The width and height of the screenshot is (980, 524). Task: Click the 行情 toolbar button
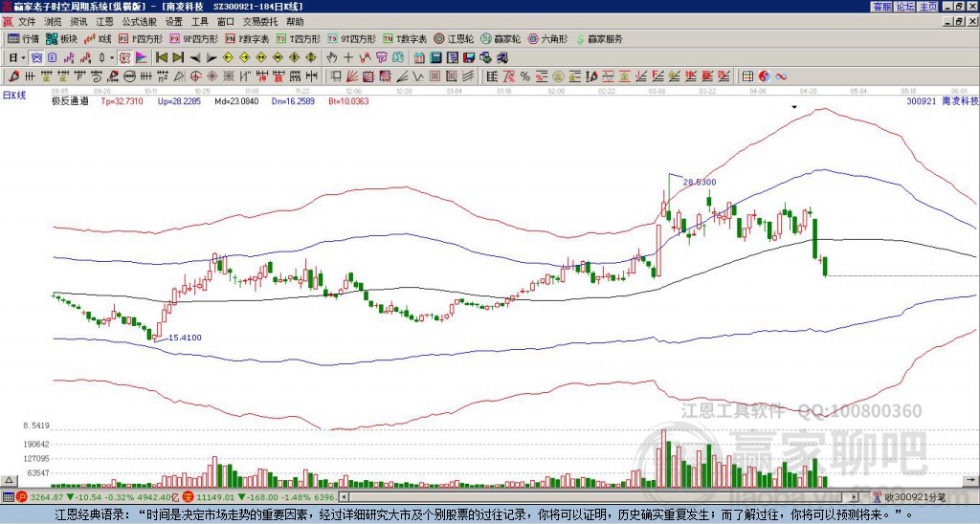(24, 38)
